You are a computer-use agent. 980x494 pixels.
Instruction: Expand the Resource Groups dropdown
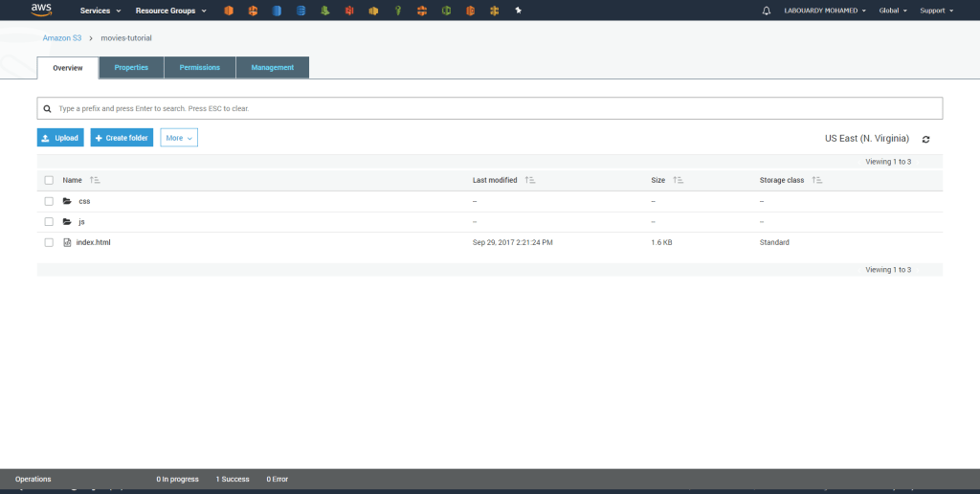click(x=170, y=11)
